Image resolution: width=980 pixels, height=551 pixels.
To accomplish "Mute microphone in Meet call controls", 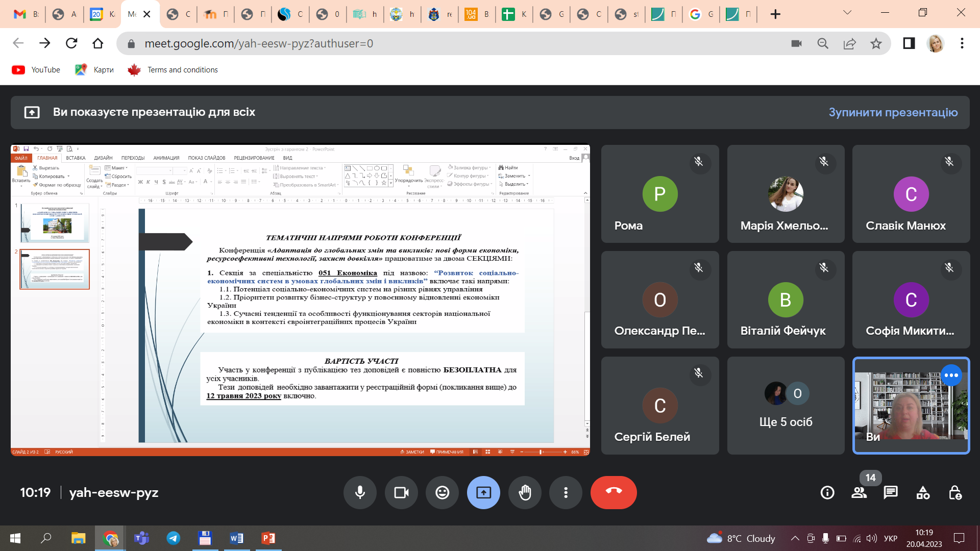I will point(360,492).
